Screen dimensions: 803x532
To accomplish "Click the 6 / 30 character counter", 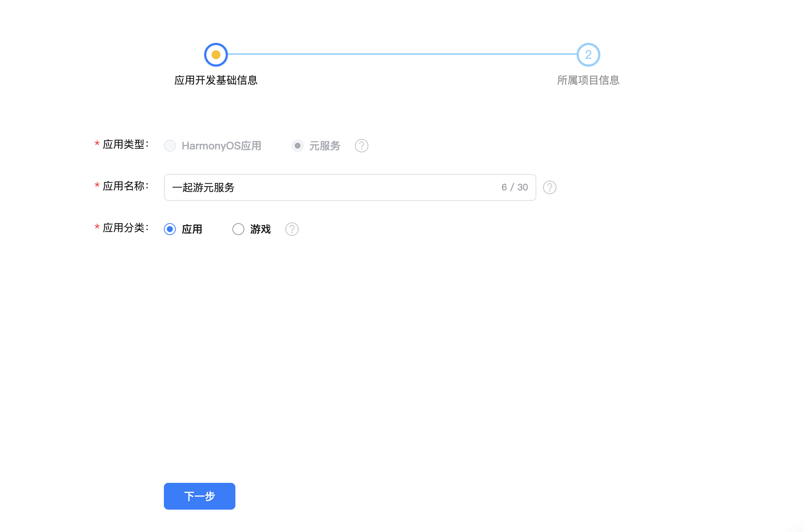I will [514, 187].
